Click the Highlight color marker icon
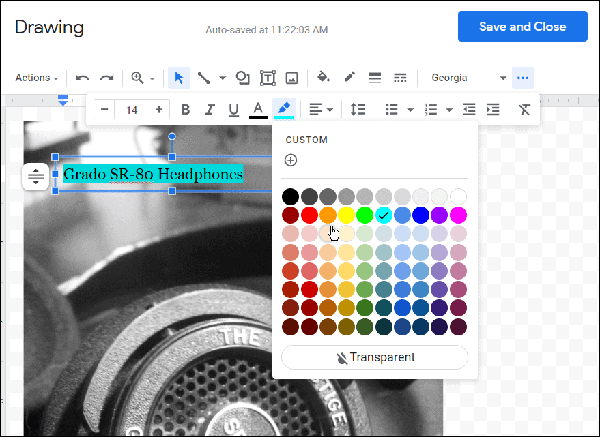This screenshot has width=600, height=437. 284,110
